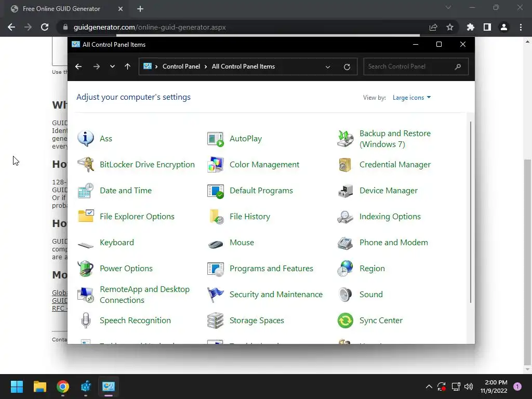Open the BitLocker Drive Encryption icon
This screenshot has height=399, width=532.
pos(86,165)
